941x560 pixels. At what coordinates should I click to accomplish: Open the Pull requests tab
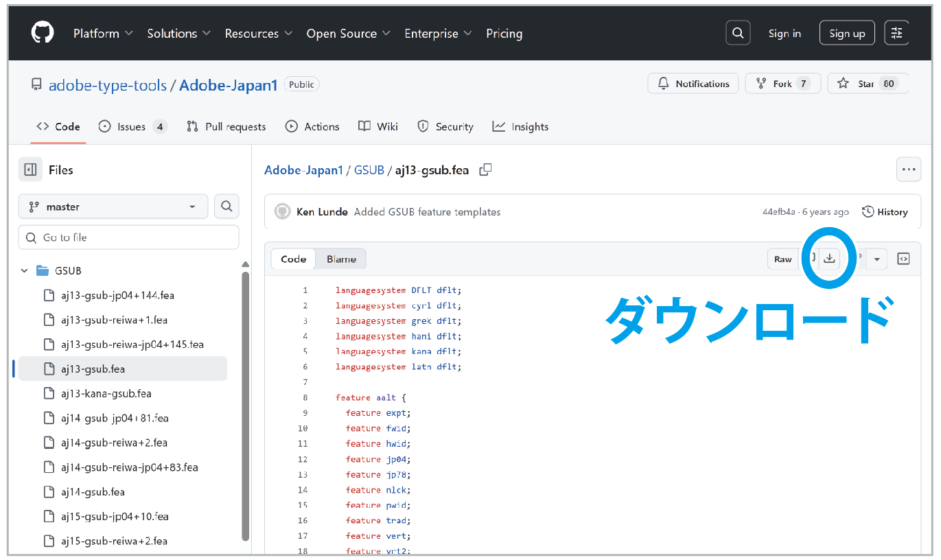[x=226, y=126]
